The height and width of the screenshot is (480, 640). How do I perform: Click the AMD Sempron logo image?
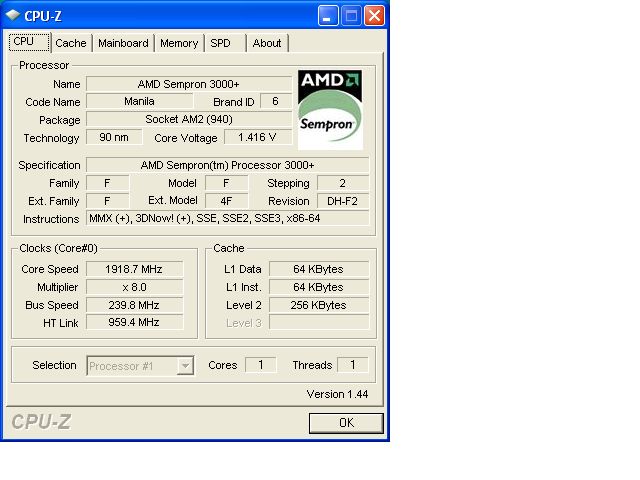coord(330,109)
